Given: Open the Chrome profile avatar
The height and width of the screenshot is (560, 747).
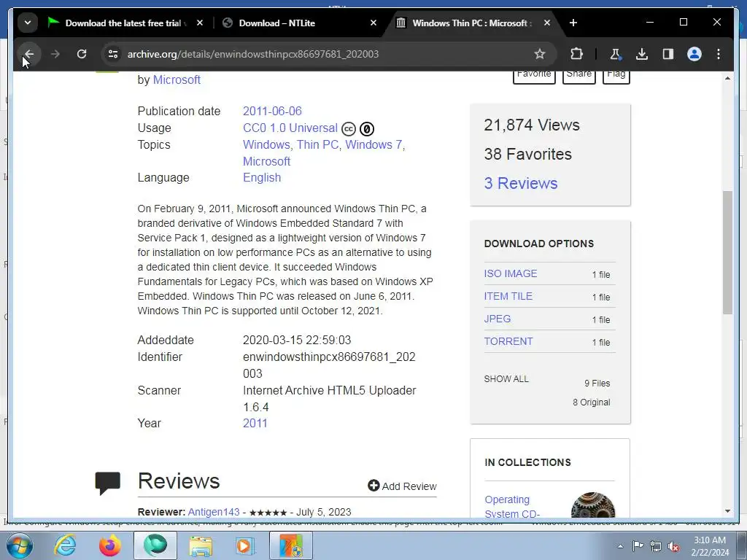Looking at the screenshot, I should 694,54.
